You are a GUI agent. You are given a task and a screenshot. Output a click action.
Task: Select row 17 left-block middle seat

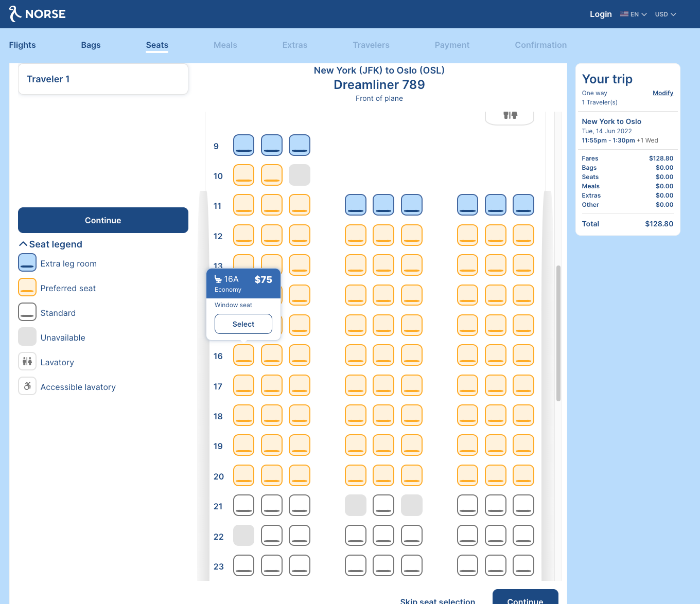point(272,385)
